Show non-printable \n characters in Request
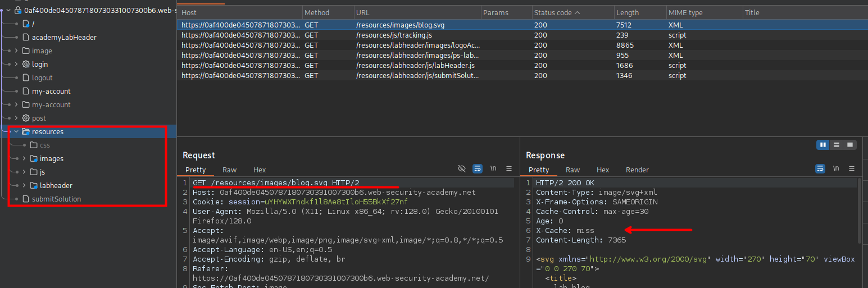Image resolution: width=868 pixels, height=288 pixels. pyautogui.click(x=493, y=168)
